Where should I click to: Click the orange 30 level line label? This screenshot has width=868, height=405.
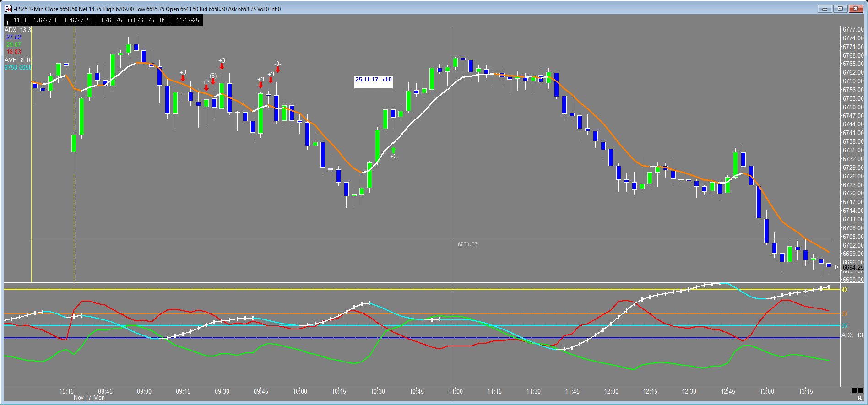[845, 314]
